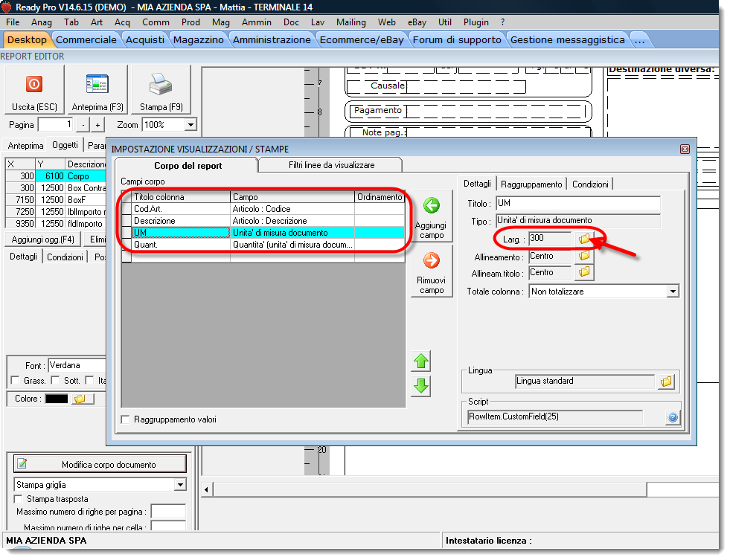Select the Oggetti tab in editor
The height and width of the screenshot is (560, 730).
click(65, 145)
